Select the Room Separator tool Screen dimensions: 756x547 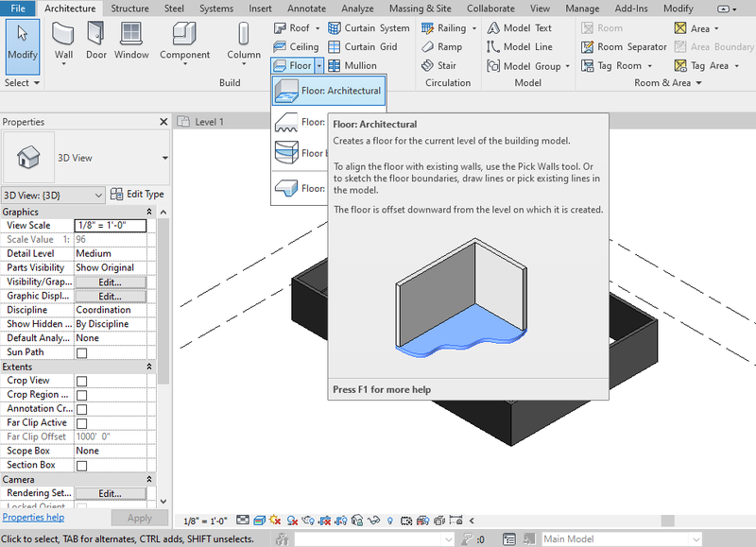[x=624, y=46]
